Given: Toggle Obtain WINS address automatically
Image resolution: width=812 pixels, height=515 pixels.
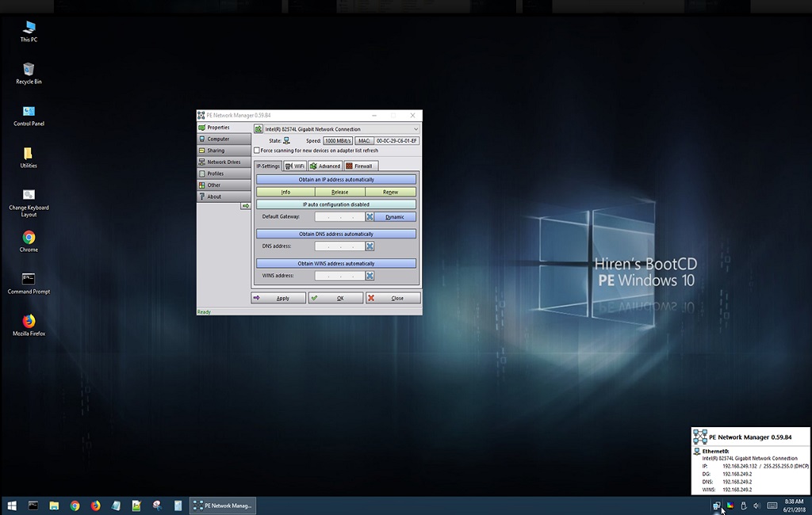Looking at the screenshot, I should [x=336, y=264].
